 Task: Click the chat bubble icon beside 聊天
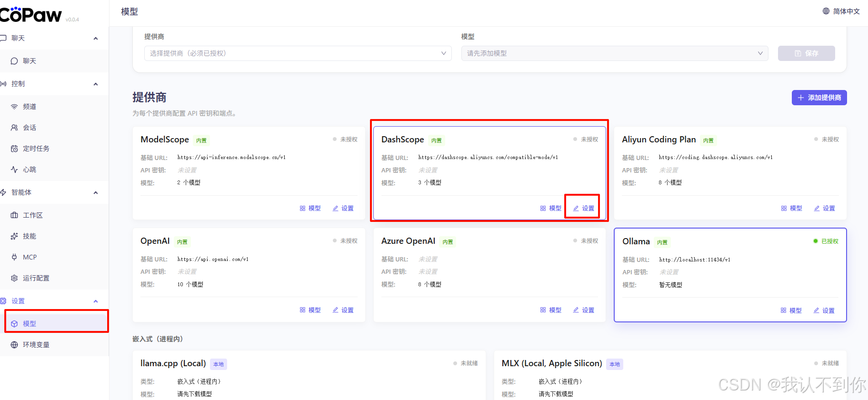point(14,61)
